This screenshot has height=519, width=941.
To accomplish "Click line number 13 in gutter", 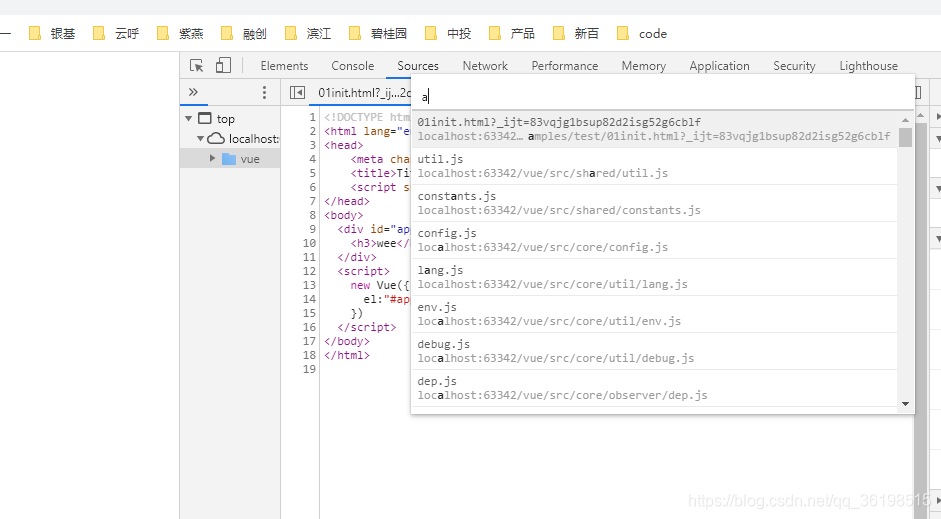I will pyautogui.click(x=309, y=285).
